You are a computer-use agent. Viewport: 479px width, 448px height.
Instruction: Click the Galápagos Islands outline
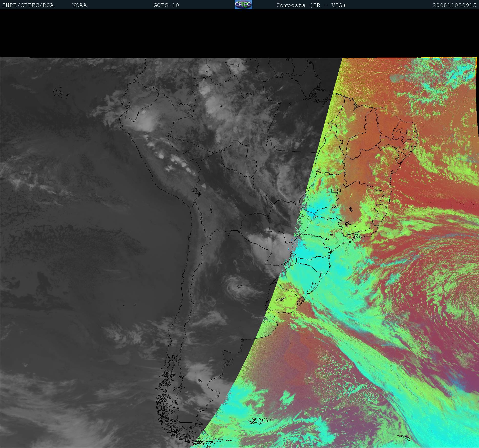[58, 93]
